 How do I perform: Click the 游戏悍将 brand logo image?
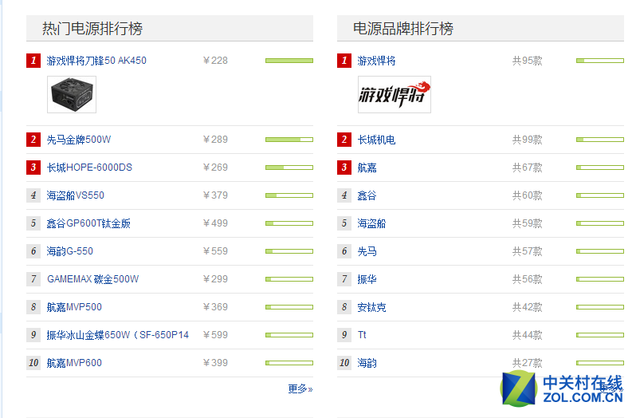click(x=394, y=94)
